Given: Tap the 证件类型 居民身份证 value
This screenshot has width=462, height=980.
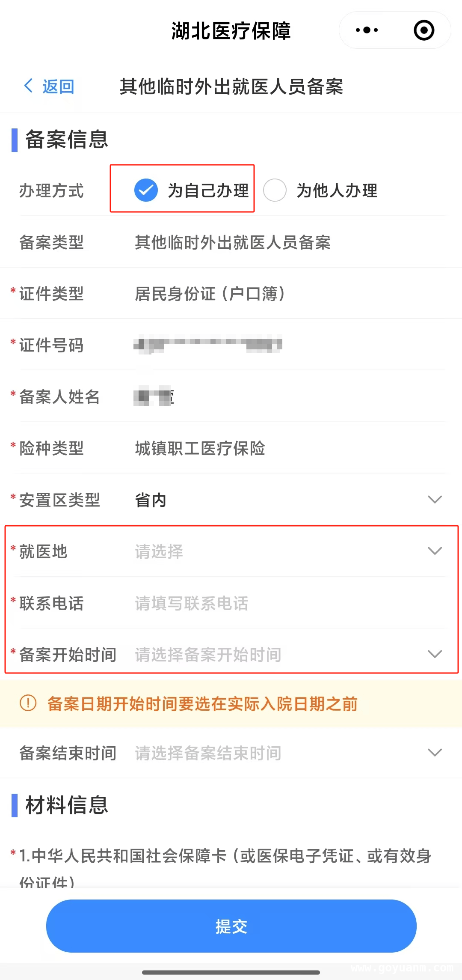Looking at the screenshot, I should [x=210, y=294].
